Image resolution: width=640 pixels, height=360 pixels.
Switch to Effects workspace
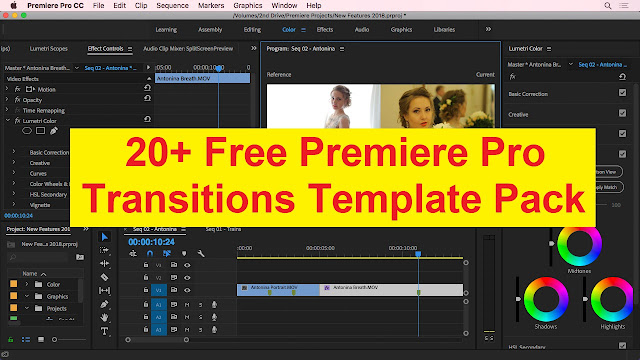(325, 29)
